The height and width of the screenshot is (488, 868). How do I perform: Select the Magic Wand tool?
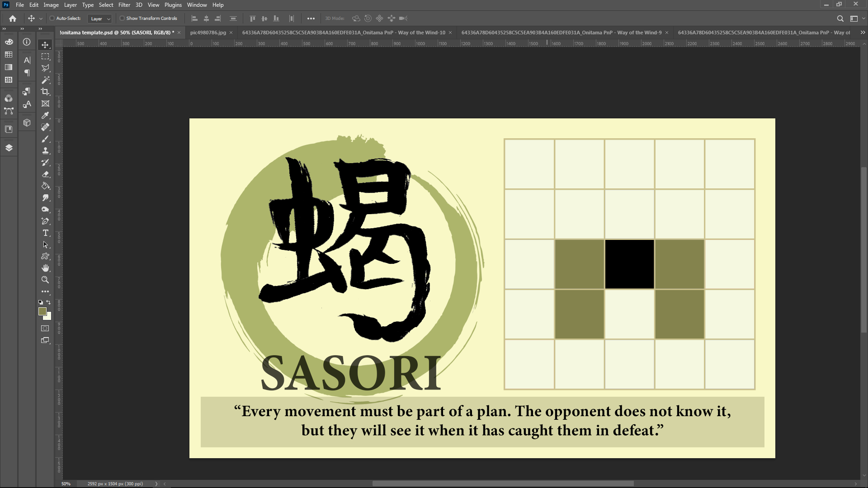click(x=45, y=80)
